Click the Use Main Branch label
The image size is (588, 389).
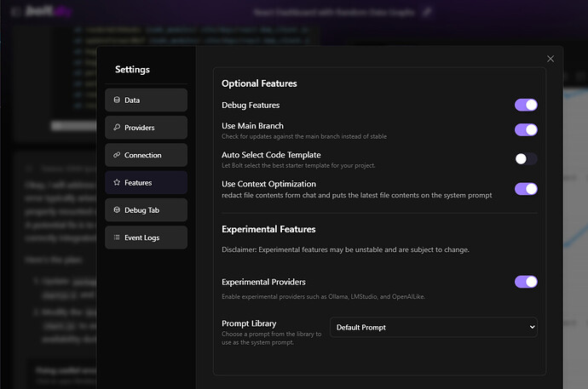tap(252, 126)
